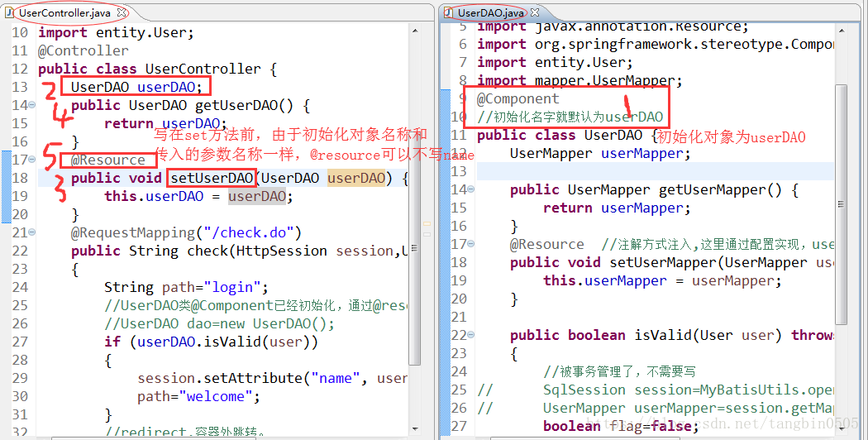868x440 pixels.
Task: Collapse the @Resource setUserDAO fold at line 17
Action: tap(32, 160)
